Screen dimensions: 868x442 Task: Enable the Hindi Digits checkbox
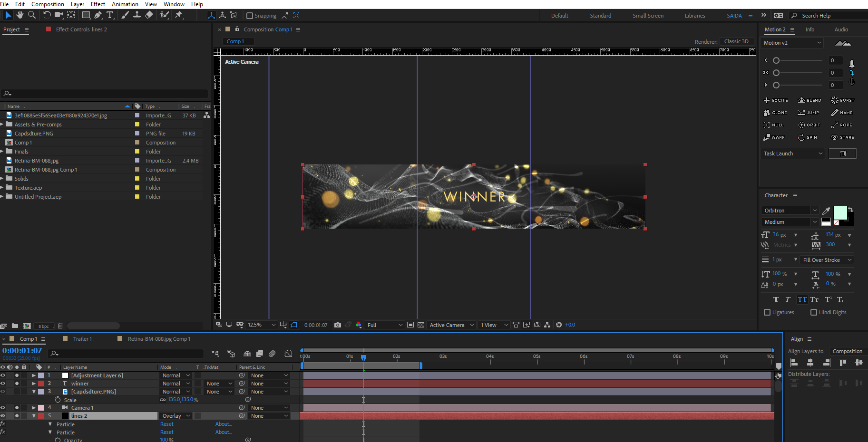point(814,312)
